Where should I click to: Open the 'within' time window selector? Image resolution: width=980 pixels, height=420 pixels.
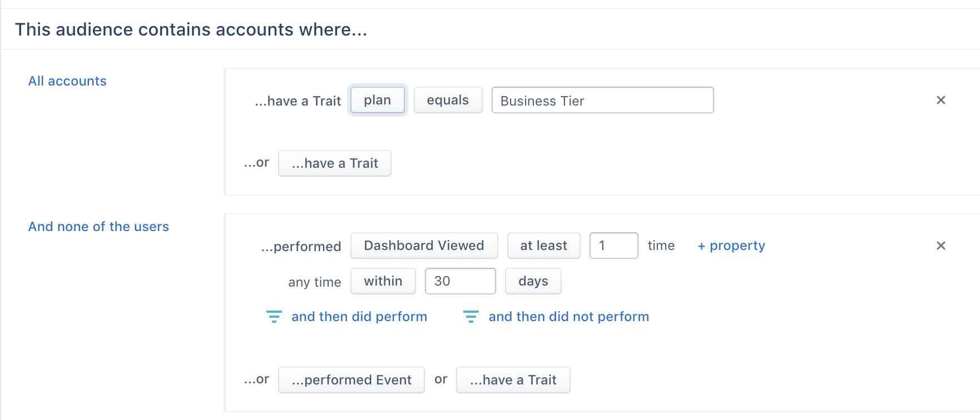click(383, 281)
